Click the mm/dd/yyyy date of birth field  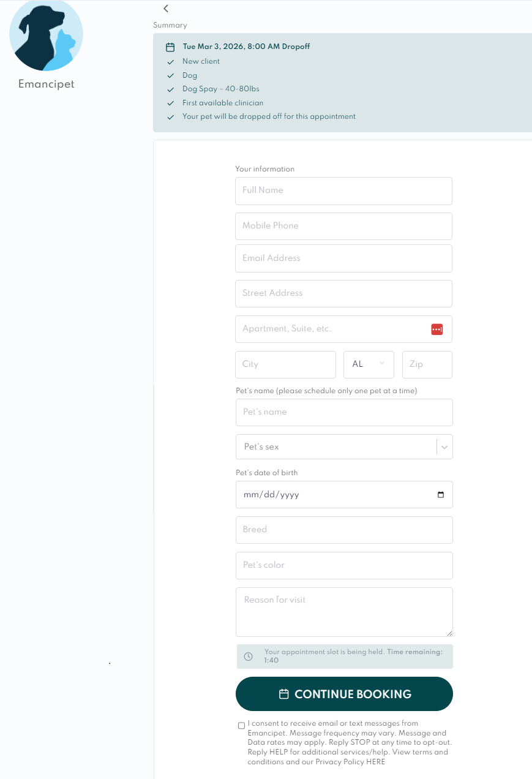344,495
